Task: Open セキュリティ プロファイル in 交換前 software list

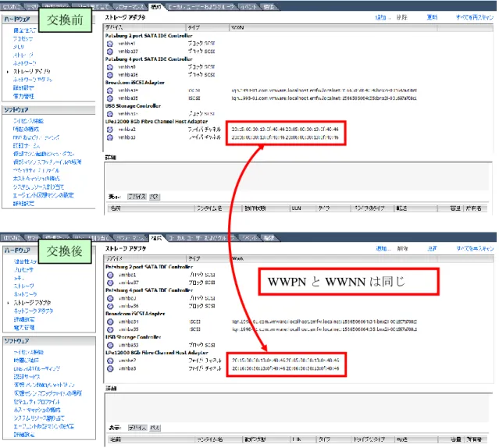Action: pos(36,170)
